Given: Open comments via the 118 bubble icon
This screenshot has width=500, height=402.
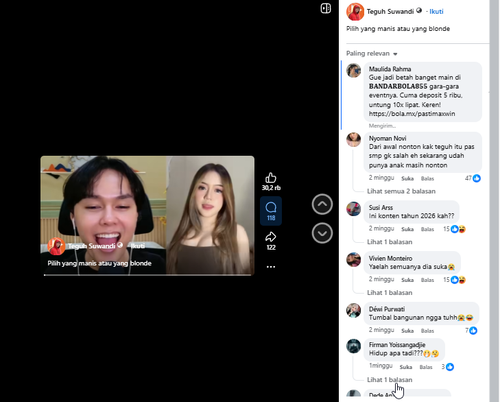Looking at the screenshot, I should pos(271,211).
